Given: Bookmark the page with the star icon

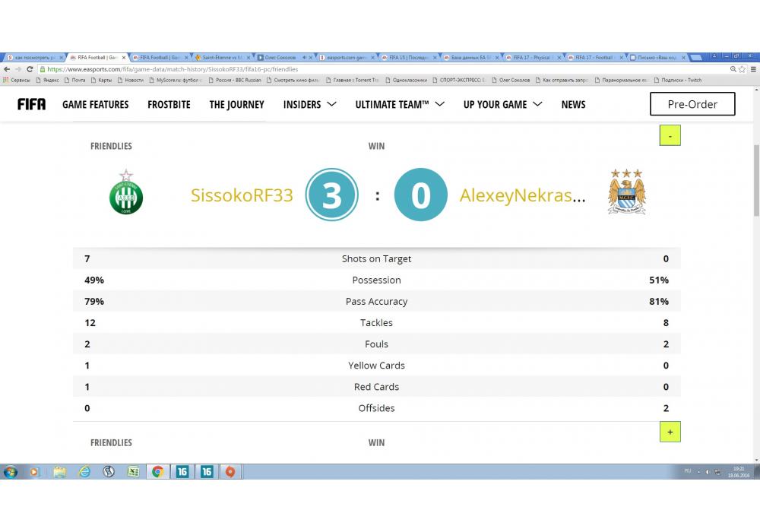Looking at the screenshot, I should (x=742, y=69).
